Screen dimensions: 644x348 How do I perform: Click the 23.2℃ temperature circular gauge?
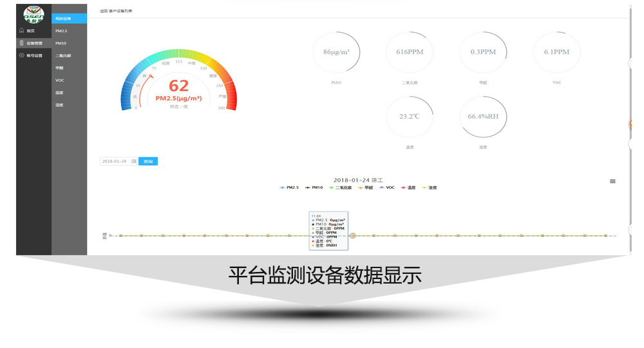tap(410, 117)
